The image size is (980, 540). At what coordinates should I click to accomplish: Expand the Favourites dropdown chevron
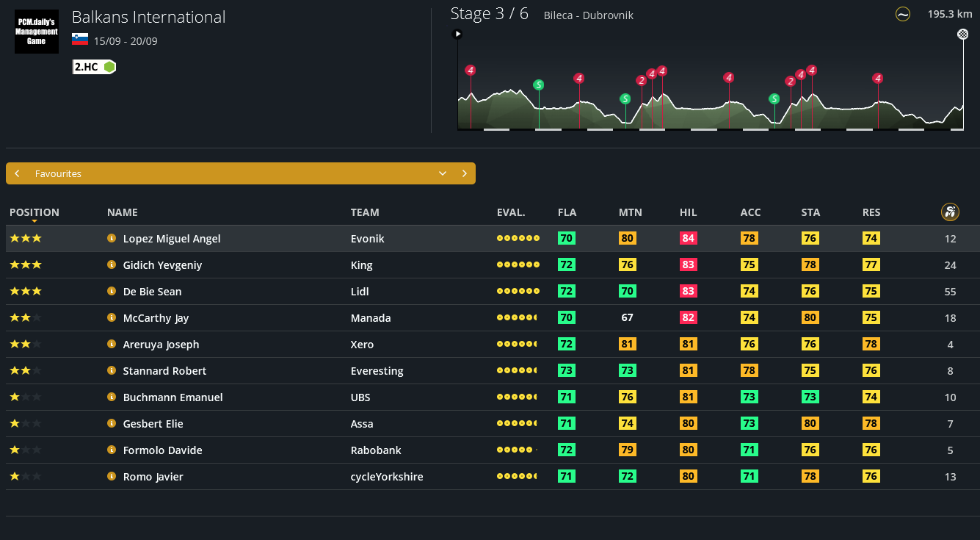443,173
